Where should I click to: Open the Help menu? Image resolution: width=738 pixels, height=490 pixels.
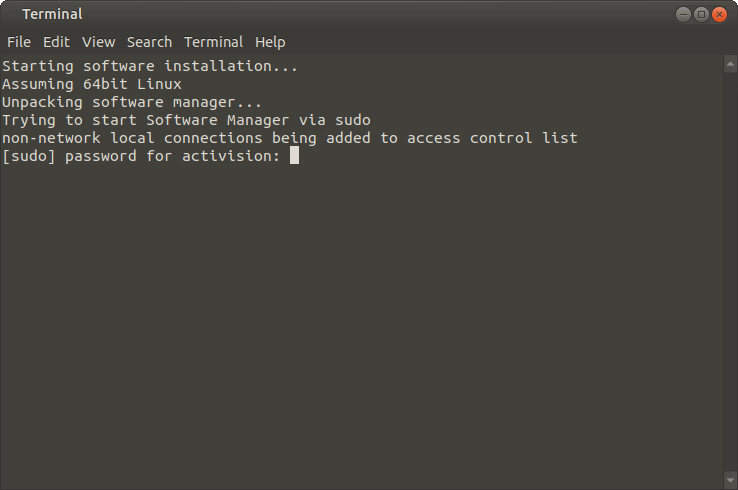tap(270, 42)
